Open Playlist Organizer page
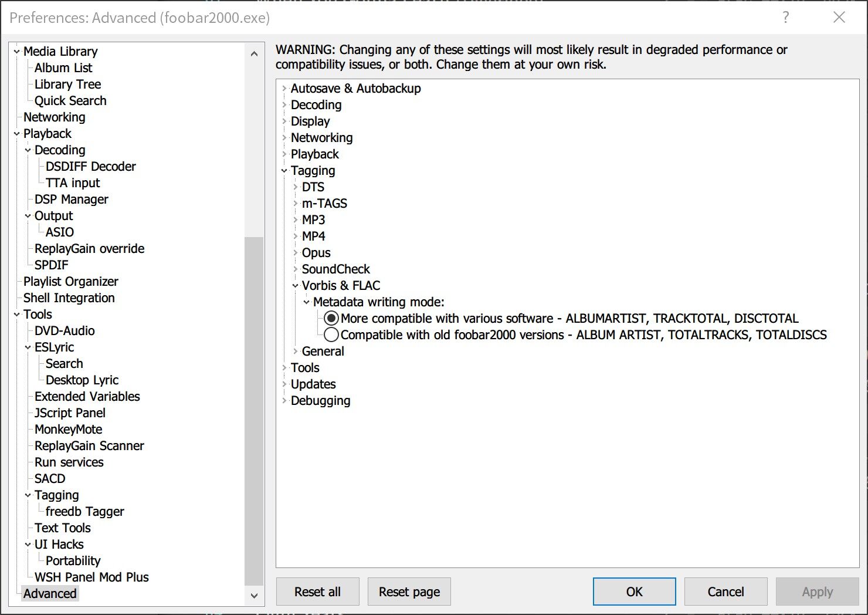The width and height of the screenshot is (868, 615). [x=71, y=282]
